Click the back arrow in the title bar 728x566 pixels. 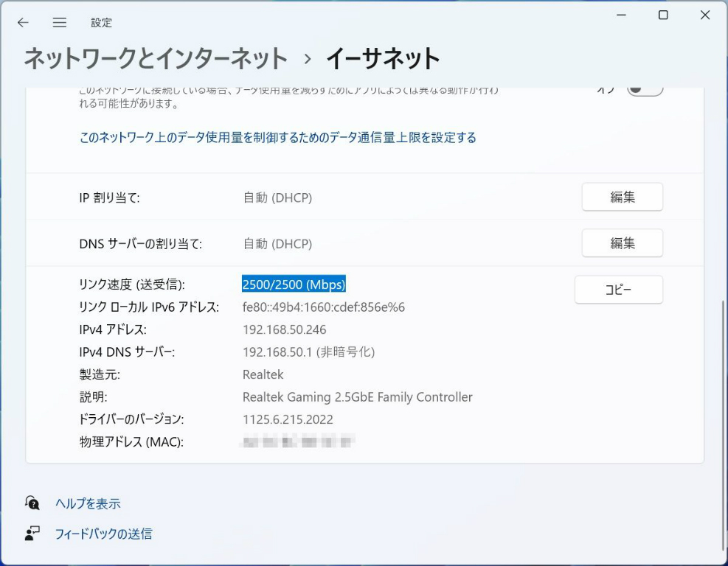[x=23, y=23]
